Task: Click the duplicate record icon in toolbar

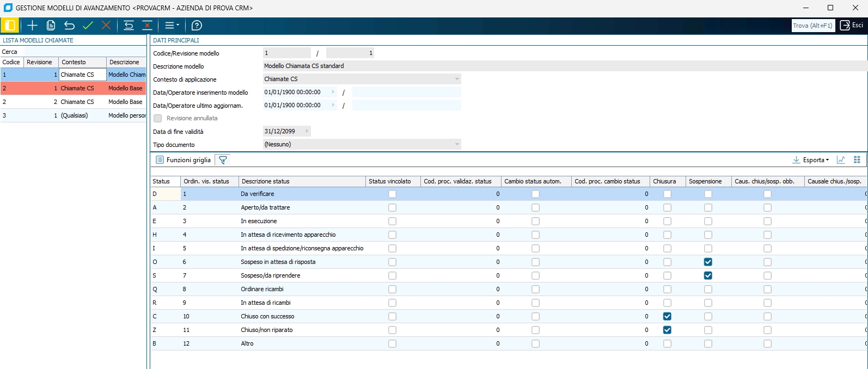Action: (x=51, y=26)
